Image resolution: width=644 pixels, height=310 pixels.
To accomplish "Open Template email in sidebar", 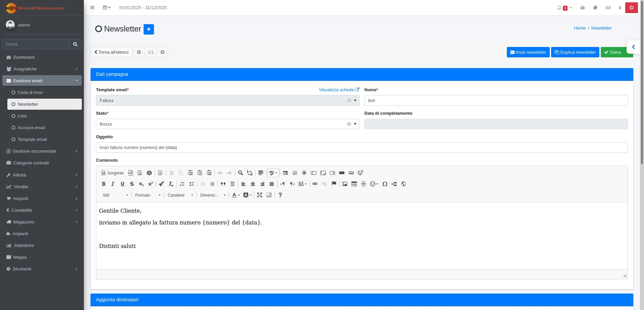I will 32,140.
